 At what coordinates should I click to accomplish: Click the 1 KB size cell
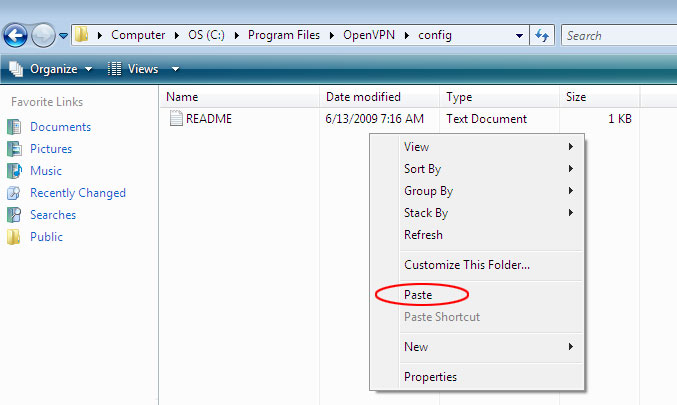point(620,119)
